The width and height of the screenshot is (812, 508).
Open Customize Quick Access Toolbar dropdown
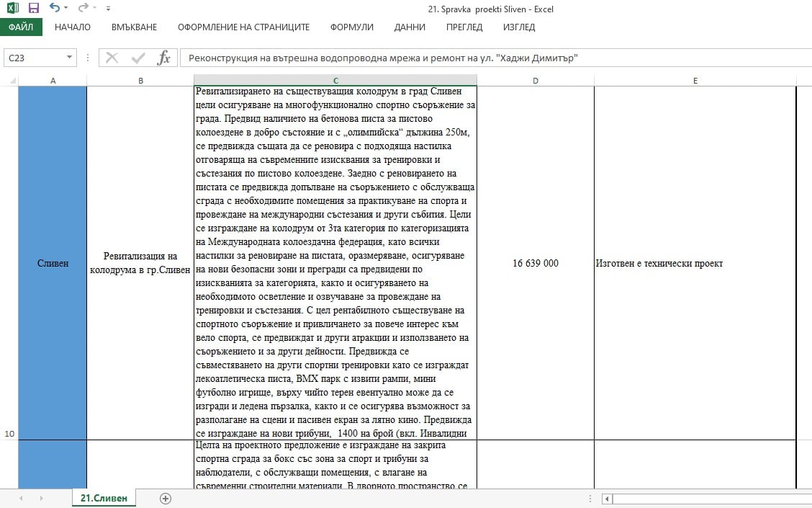(108, 9)
